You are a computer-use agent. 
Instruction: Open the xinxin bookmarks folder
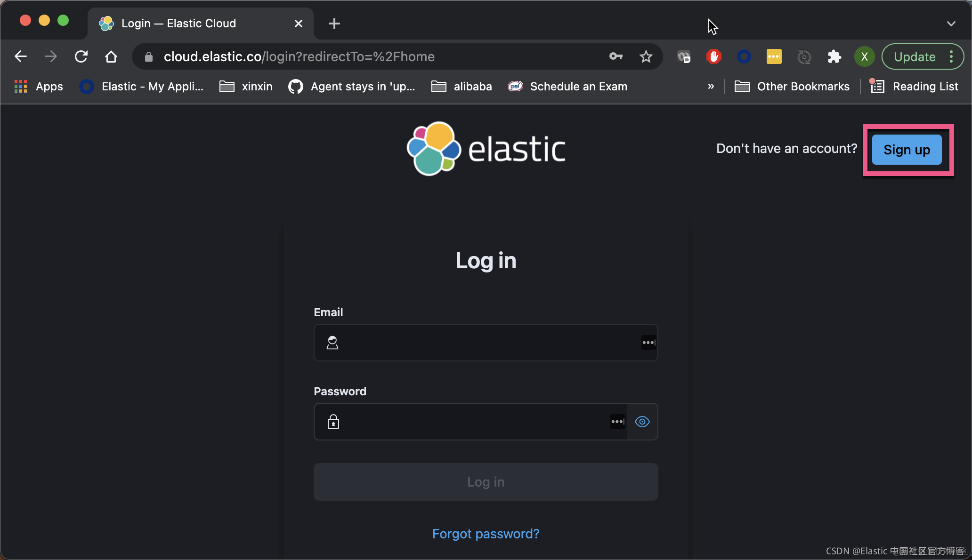coord(246,87)
